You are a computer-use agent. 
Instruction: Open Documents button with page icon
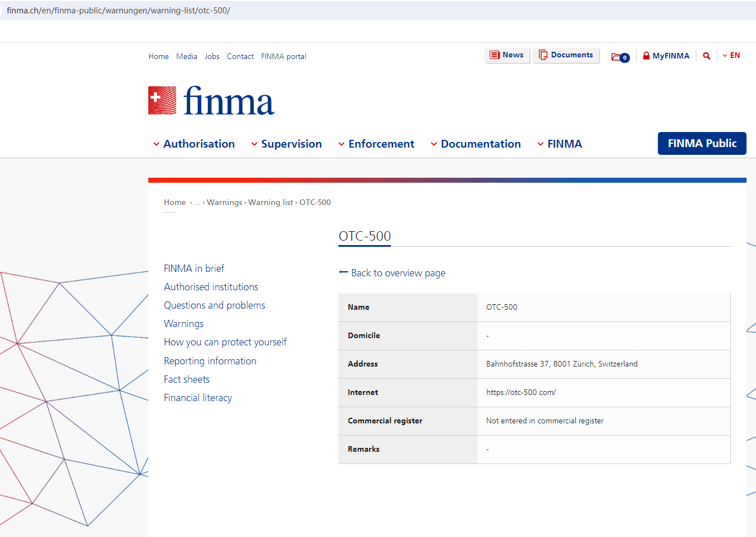[566, 55]
